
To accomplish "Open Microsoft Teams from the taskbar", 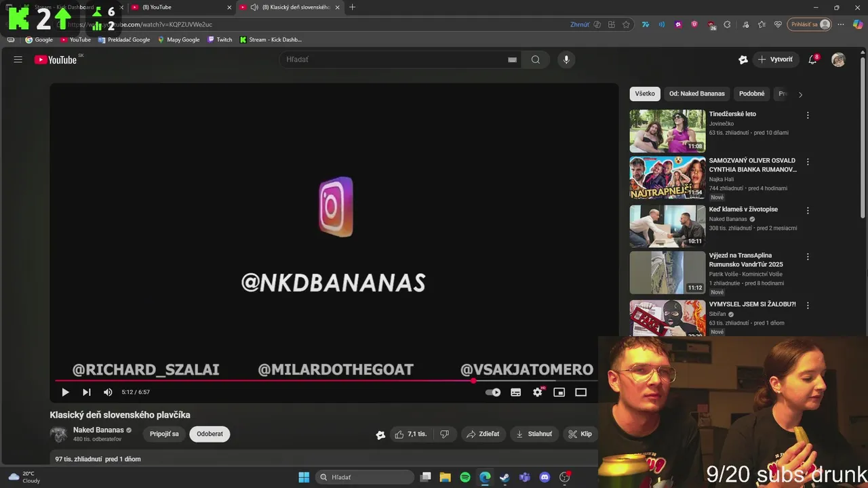I will [x=524, y=477].
